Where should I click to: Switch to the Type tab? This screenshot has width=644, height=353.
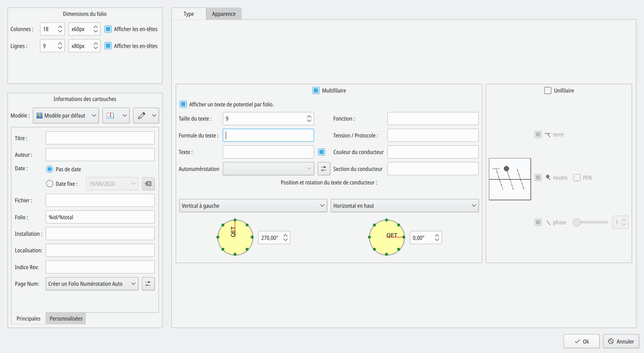[189, 14]
